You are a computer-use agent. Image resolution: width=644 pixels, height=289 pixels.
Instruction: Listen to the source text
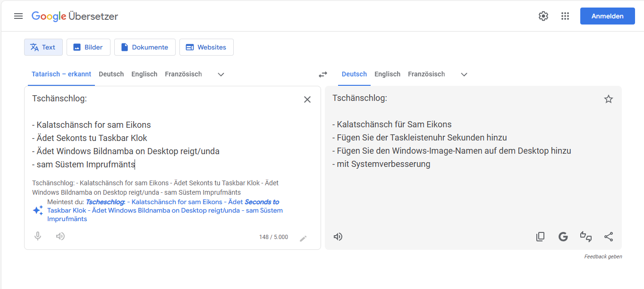(60, 236)
